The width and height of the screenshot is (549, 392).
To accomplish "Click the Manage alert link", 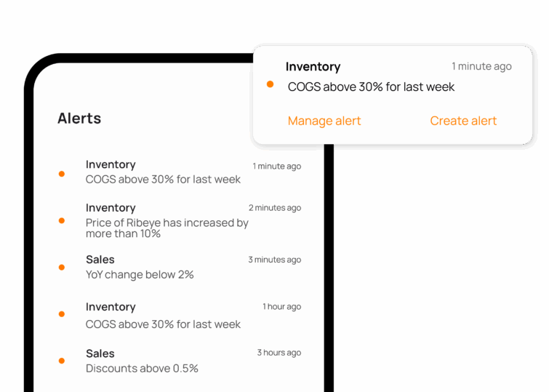I will [x=324, y=121].
